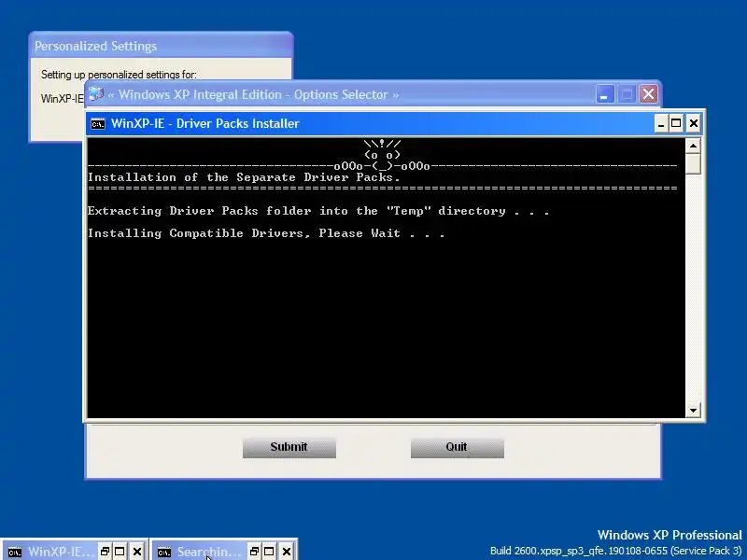Click the Personalized Settings dialog title bar

[161, 46]
